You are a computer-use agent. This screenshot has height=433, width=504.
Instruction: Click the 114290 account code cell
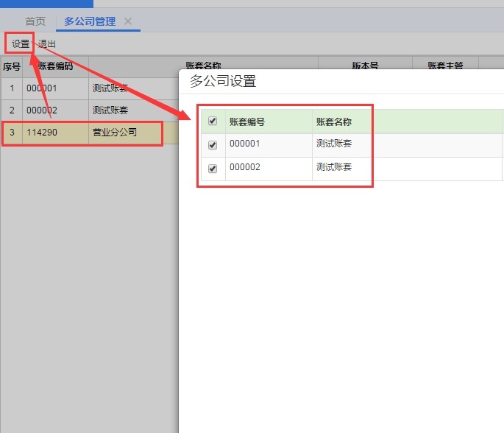coord(42,133)
